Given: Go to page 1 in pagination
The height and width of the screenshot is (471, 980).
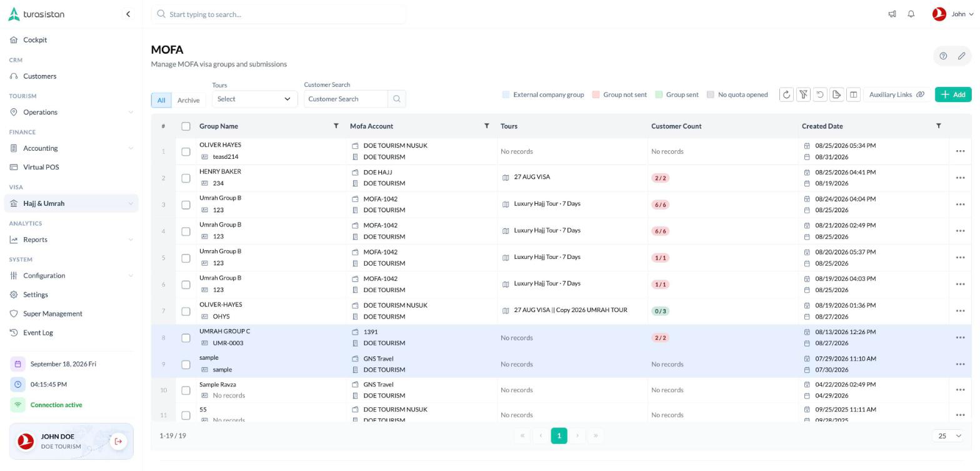Looking at the screenshot, I should point(559,436).
